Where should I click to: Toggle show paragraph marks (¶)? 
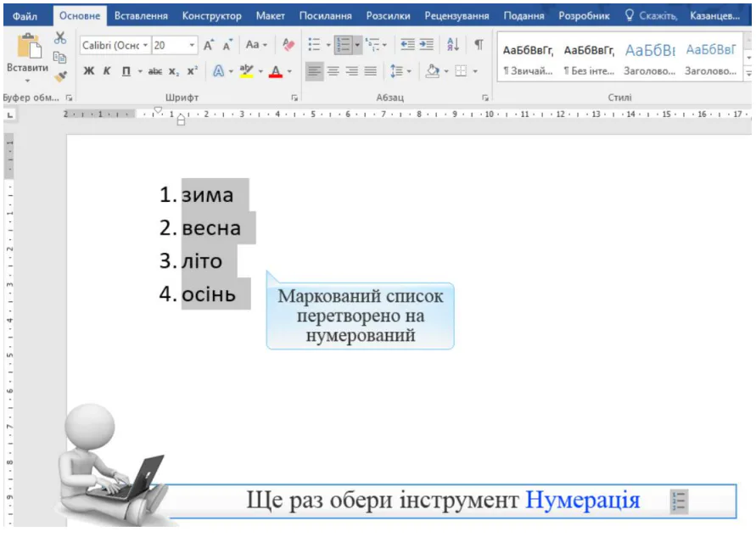[x=479, y=45]
